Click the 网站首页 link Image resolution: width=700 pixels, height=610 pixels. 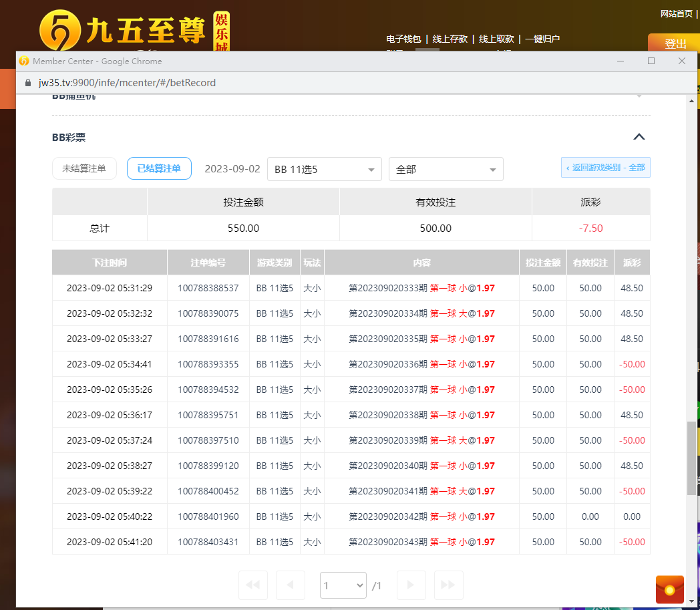[x=676, y=13]
